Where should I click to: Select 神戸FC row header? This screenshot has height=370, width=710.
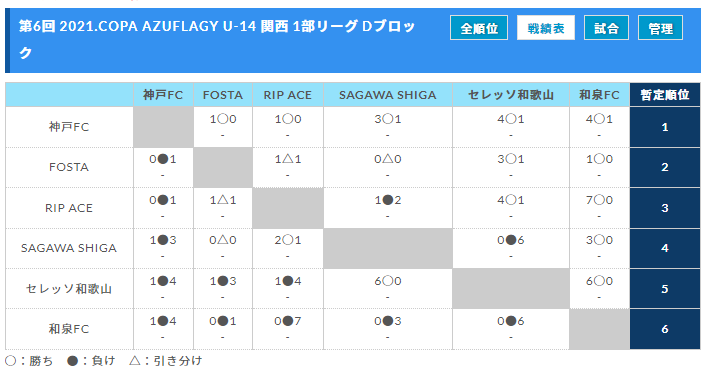pos(69,127)
